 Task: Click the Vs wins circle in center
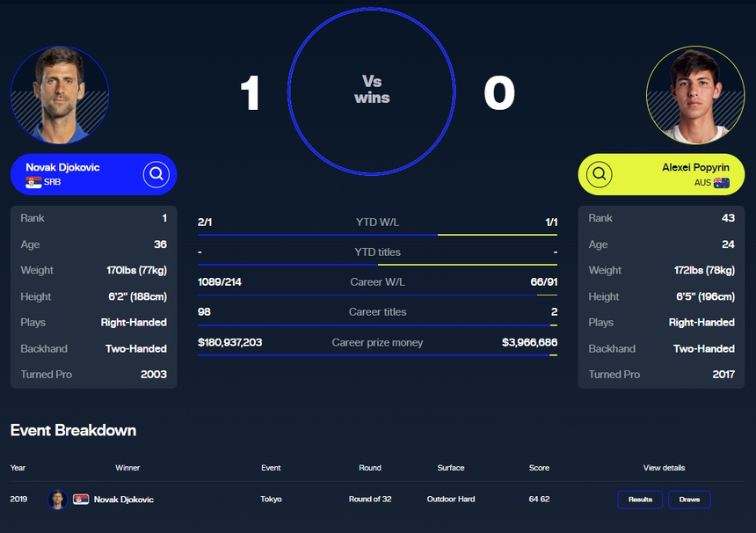372,91
